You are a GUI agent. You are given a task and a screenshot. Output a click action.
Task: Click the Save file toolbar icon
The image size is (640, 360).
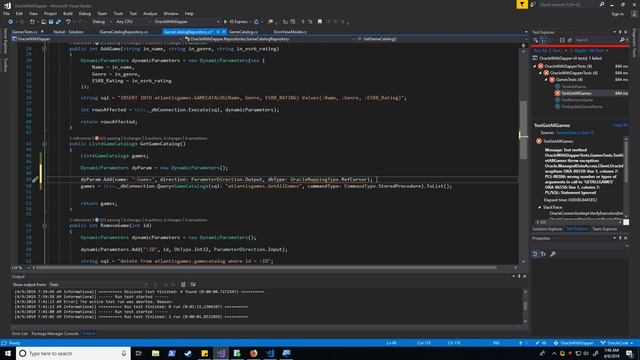(x=51, y=22)
